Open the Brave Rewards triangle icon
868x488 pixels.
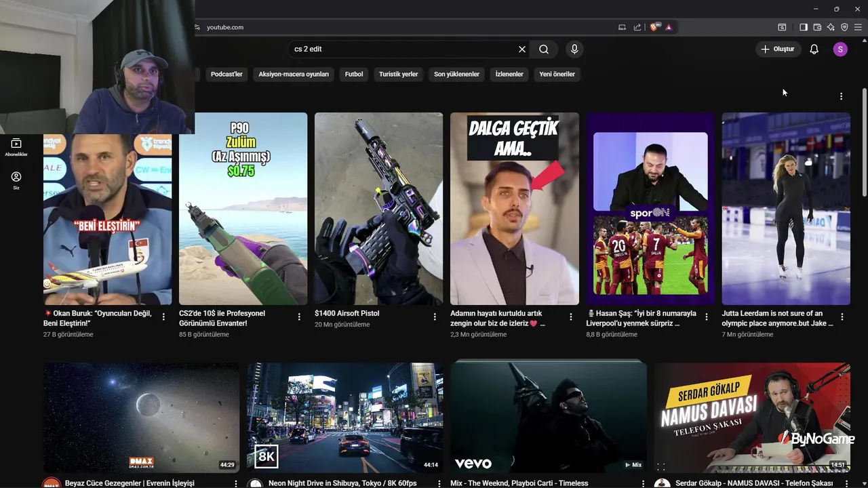coord(669,27)
